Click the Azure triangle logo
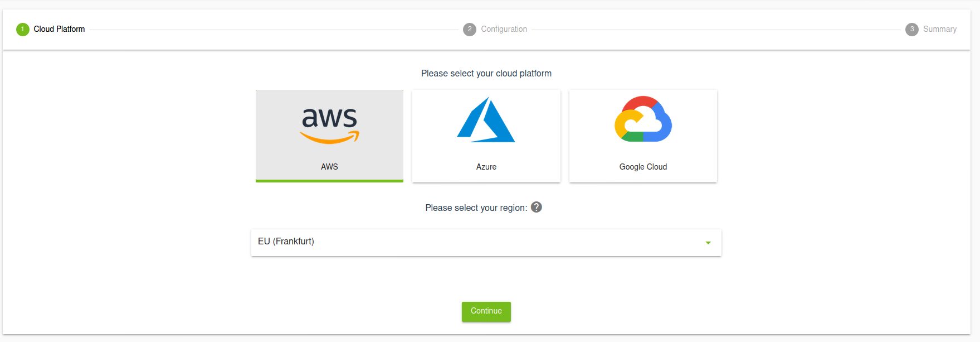The height and width of the screenshot is (342, 980). (x=486, y=120)
